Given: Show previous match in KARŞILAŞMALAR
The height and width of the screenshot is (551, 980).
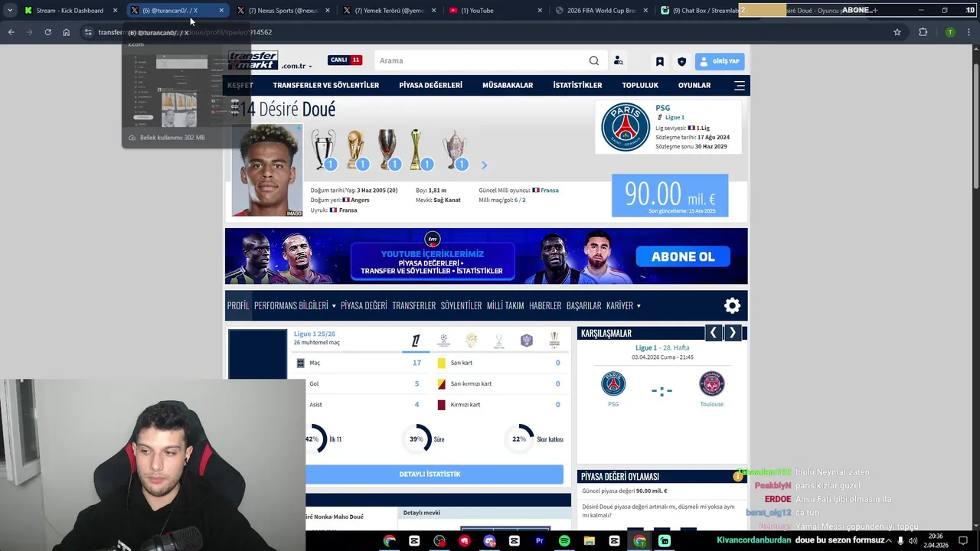Looking at the screenshot, I should tap(713, 333).
